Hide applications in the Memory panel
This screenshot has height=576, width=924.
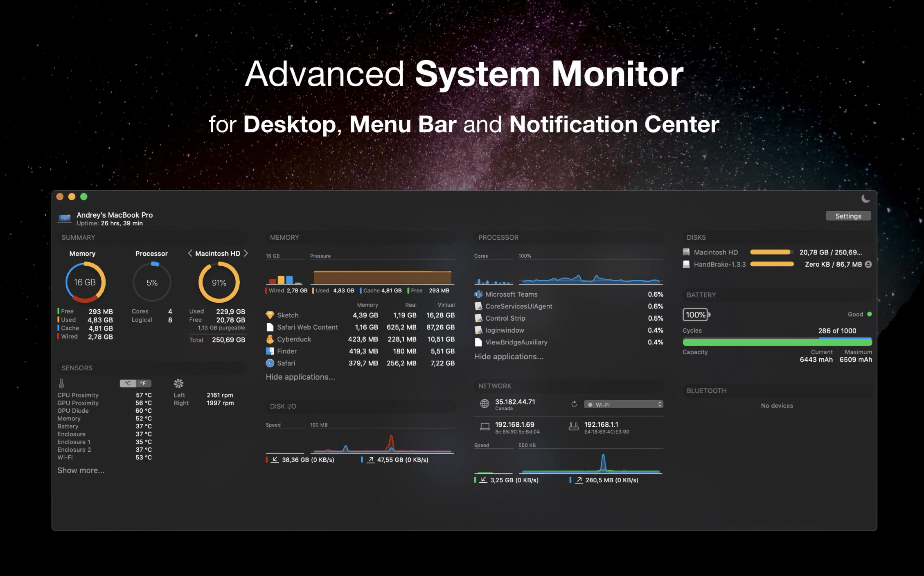(x=300, y=377)
